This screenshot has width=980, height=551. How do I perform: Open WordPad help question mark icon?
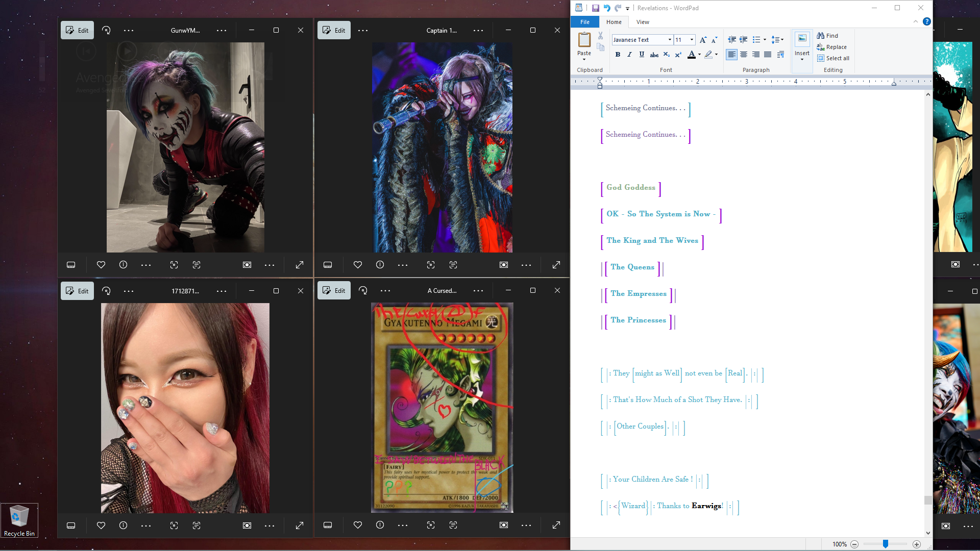tap(927, 21)
